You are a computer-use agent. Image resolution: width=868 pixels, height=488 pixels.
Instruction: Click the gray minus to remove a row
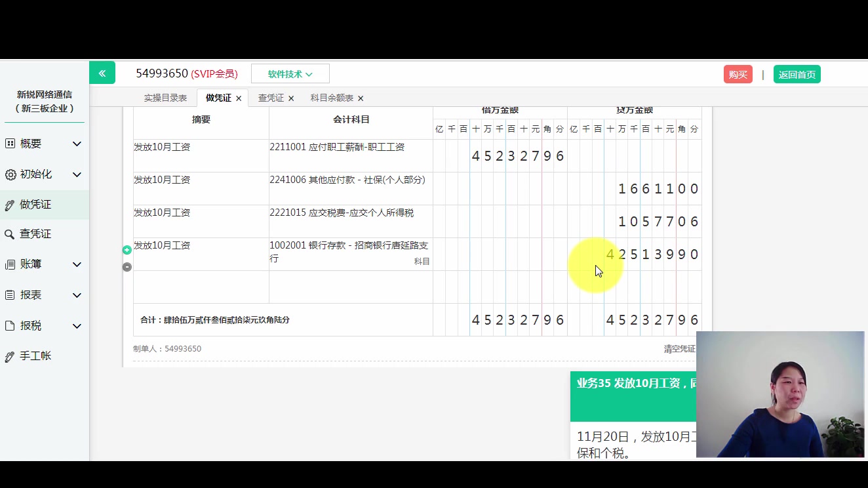click(x=127, y=266)
